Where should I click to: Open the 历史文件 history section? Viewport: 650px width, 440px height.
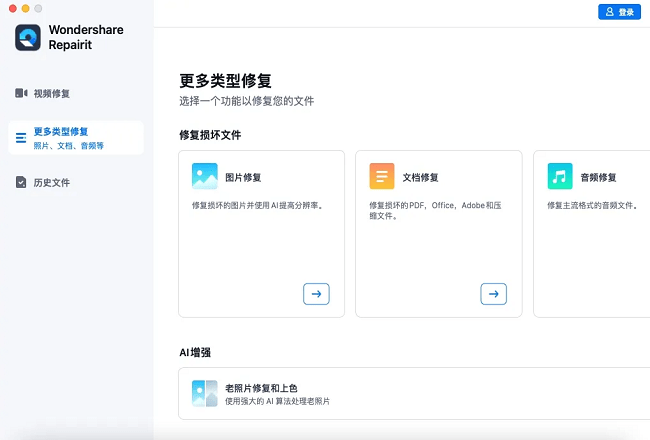52,183
